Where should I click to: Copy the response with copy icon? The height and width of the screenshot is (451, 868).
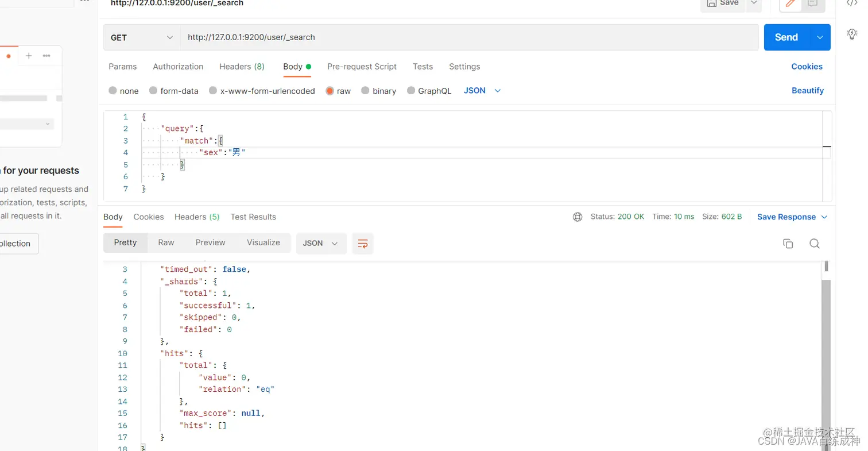tap(788, 244)
